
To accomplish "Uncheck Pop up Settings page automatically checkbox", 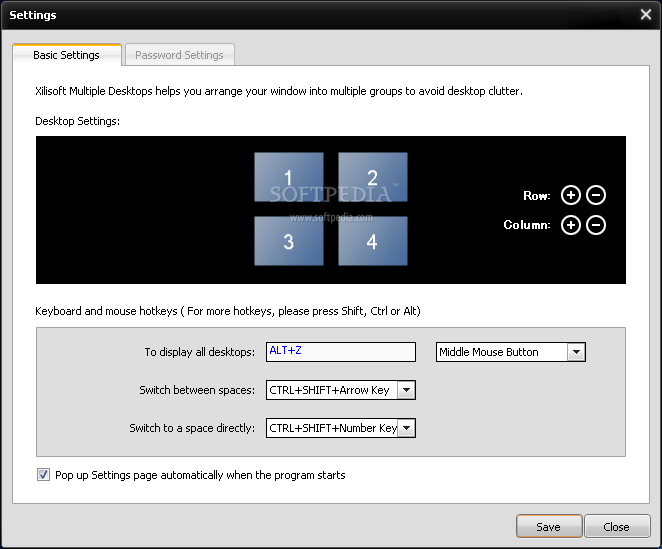I will click(x=43, y=475).
